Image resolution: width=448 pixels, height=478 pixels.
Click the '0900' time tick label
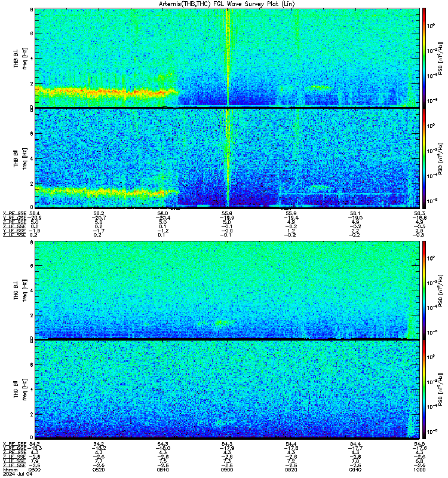227,470
